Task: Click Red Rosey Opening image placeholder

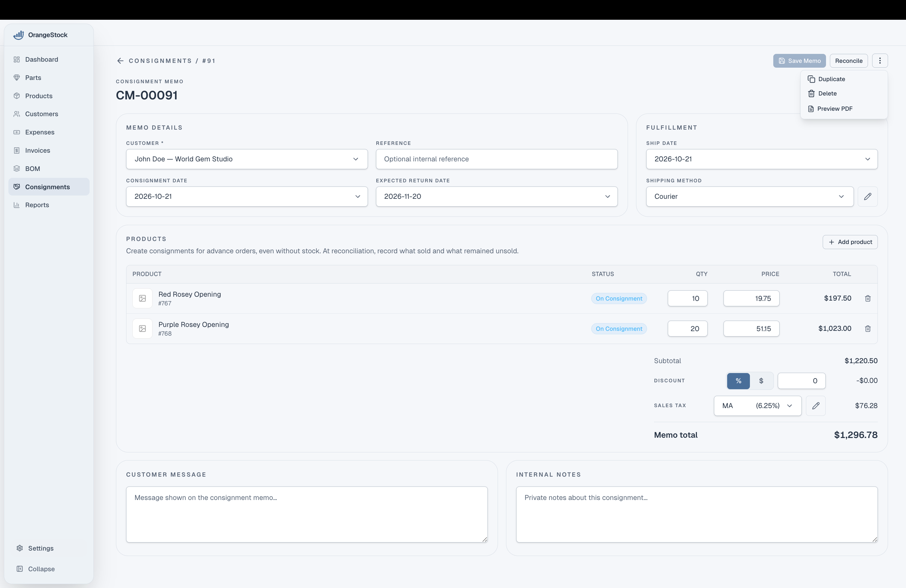Action: tap(142, 298)
